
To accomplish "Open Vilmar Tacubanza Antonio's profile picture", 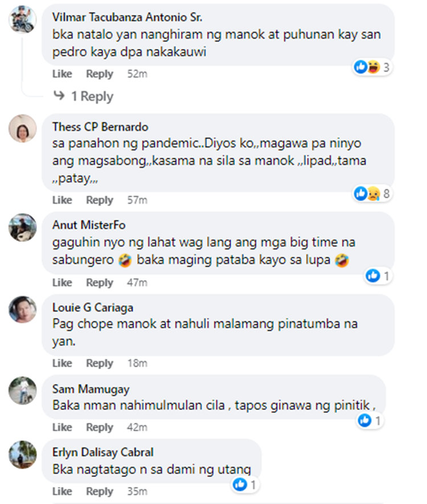I will click(23, 19).
